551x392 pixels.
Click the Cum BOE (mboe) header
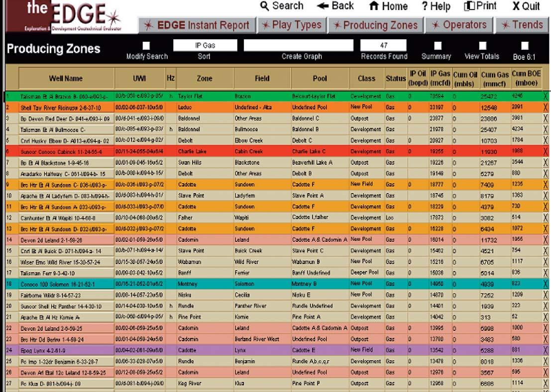point(527,78)
